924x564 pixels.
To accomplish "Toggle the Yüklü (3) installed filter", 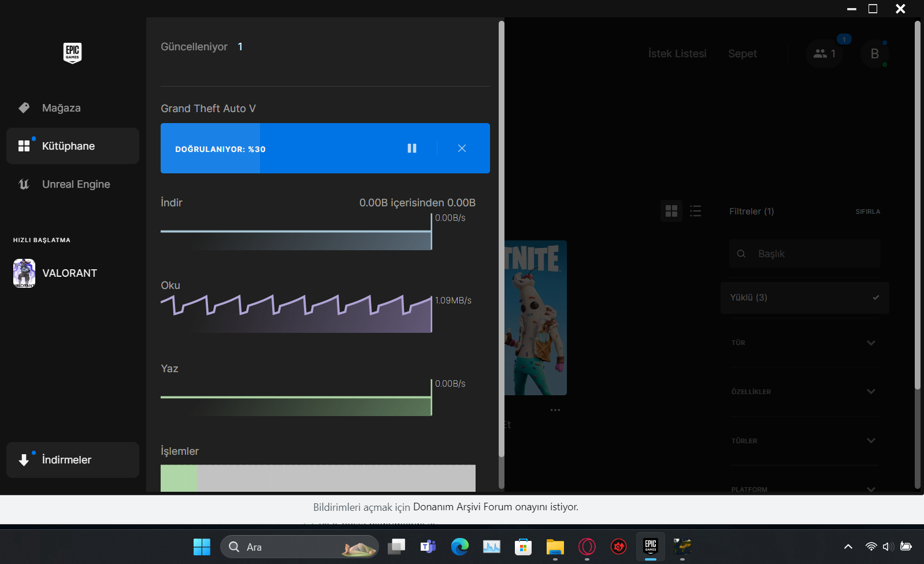I will click(805, 298).
